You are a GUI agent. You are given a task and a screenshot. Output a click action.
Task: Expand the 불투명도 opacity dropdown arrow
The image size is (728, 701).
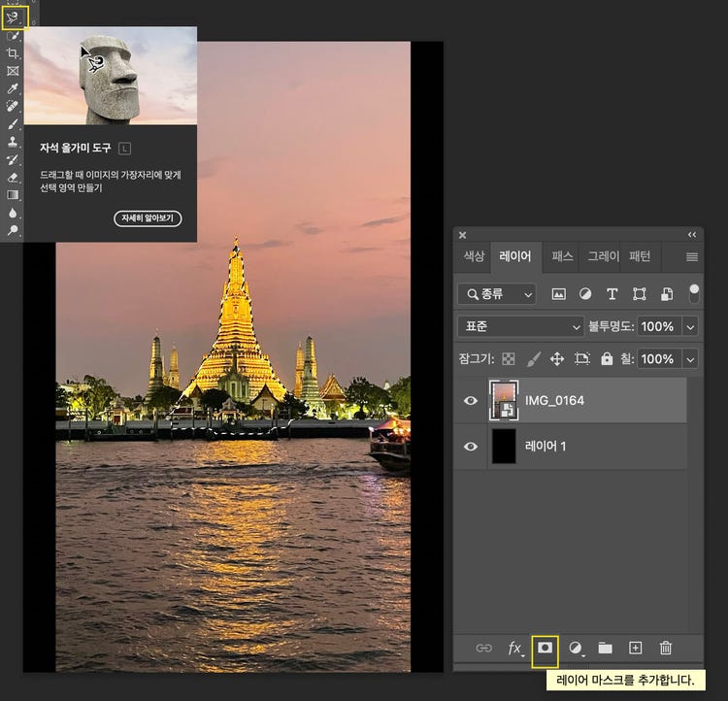pyautogui.click(x=690, y=327)
